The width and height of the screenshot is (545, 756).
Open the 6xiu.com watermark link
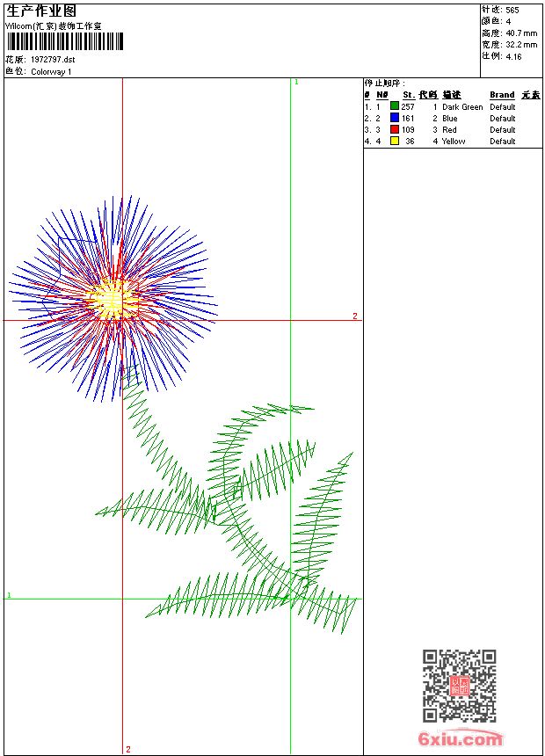click(x=460, y=739)
